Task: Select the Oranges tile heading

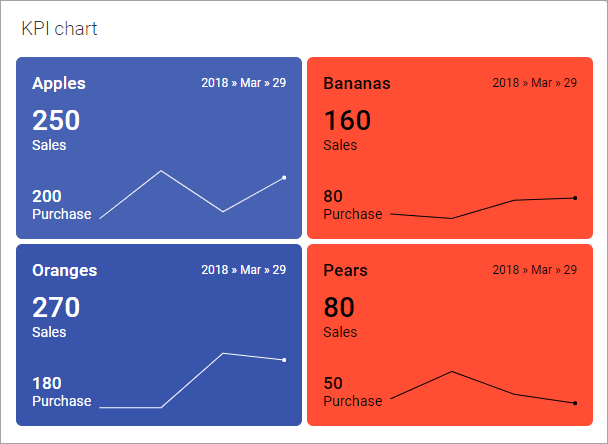Action: (x=64, y=270)
